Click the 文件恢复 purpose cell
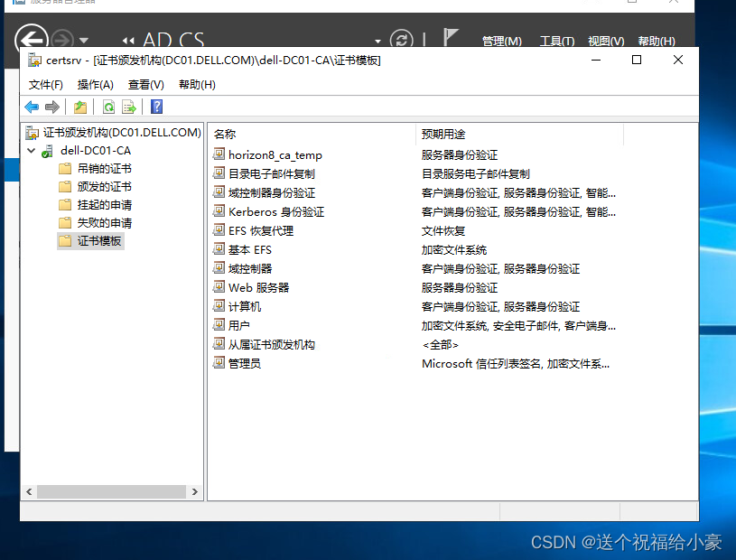 point(443,231)
